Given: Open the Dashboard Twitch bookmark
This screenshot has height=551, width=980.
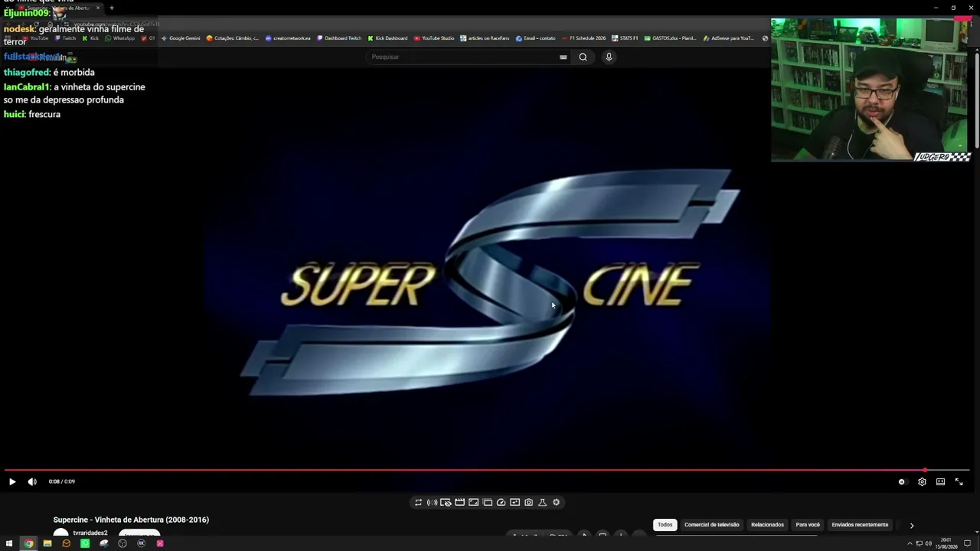Looking at the screenshot, I should point(339,38).
